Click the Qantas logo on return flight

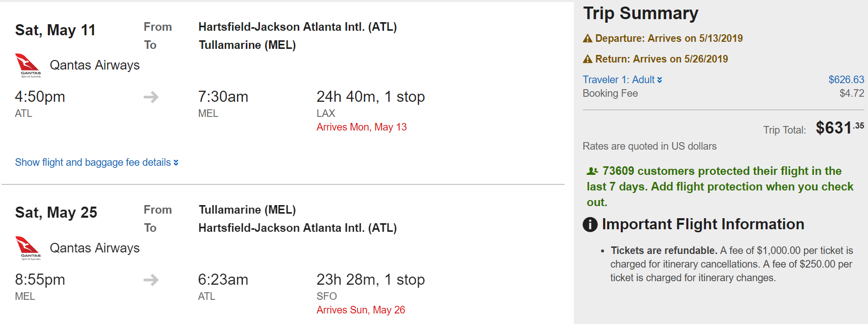click(28, 248)
